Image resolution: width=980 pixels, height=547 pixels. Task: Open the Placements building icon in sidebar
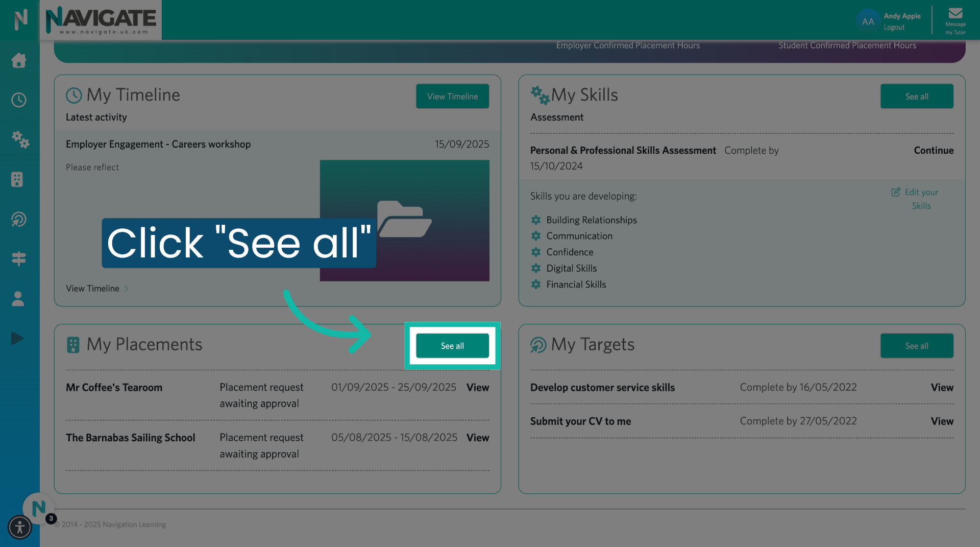click(x=17, y=179)
